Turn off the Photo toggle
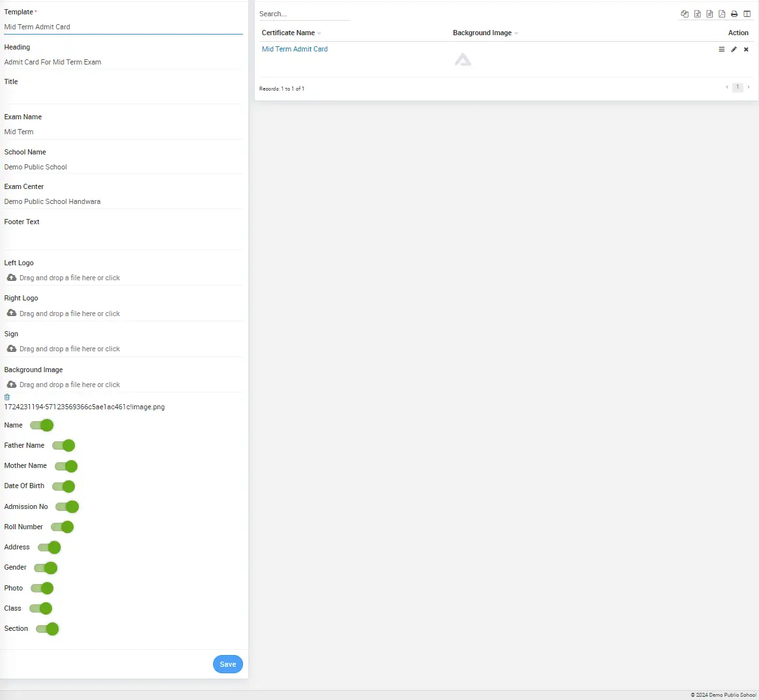This screenshot has width=759, height=700. pyautogui.click(x=42, y=589)
